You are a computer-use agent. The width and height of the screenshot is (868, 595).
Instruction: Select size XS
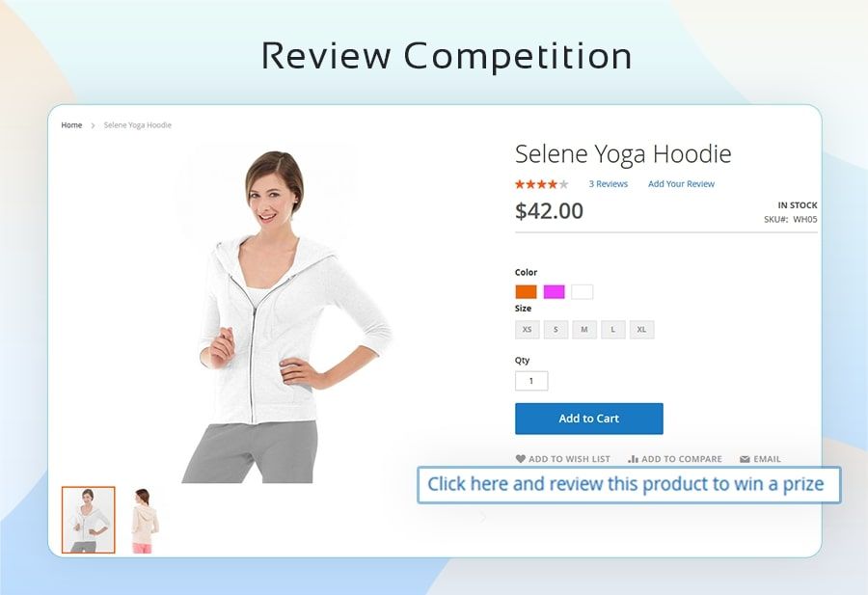pyautogui.click(x=527, y=330)
